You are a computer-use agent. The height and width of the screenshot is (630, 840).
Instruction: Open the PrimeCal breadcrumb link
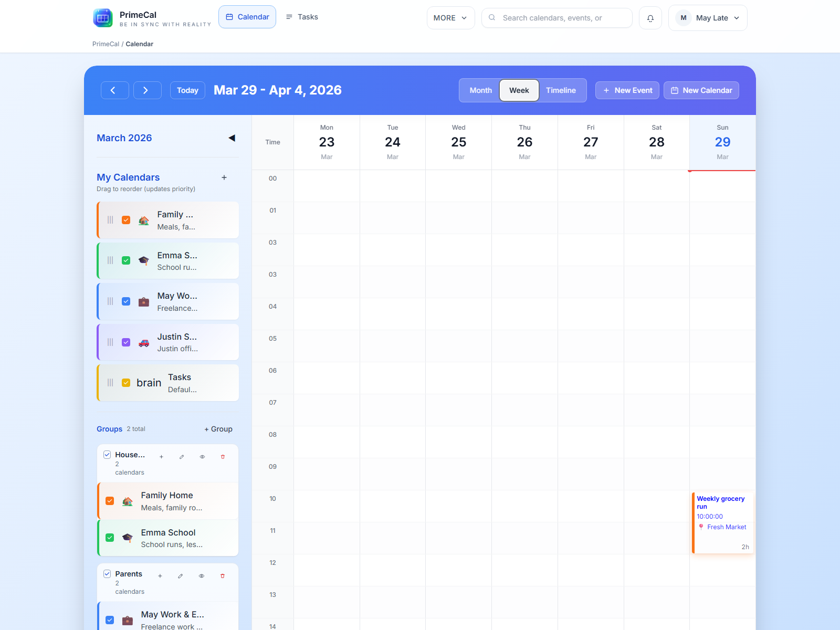point(106,44)
